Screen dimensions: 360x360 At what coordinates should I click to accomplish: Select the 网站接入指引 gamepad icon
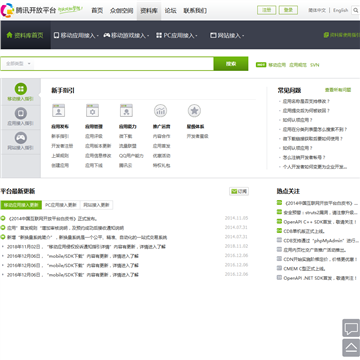point(21,138)
